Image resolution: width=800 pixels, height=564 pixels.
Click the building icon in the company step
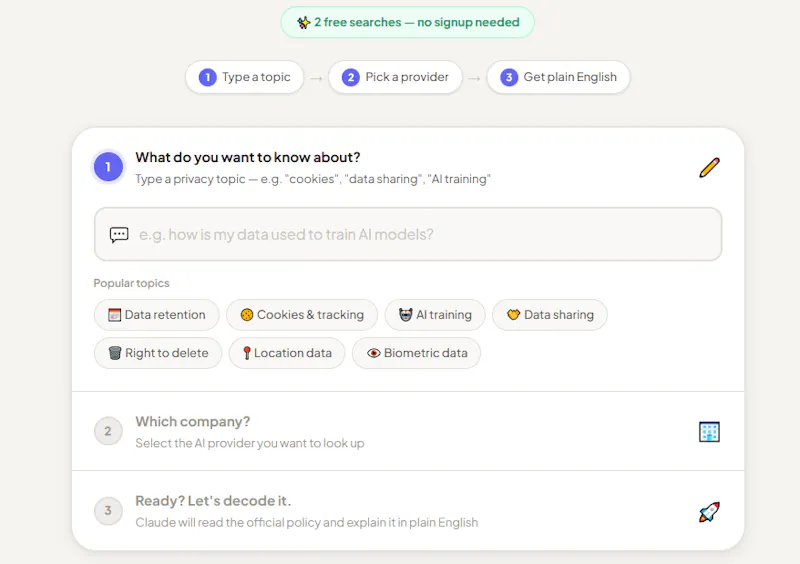[x=709, y=432]
